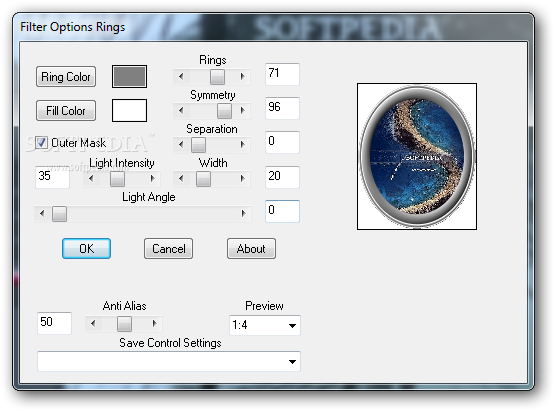Decrease Light Angle with left arrow
Viewport: 555px width, 411px height.
pos(42,213)
